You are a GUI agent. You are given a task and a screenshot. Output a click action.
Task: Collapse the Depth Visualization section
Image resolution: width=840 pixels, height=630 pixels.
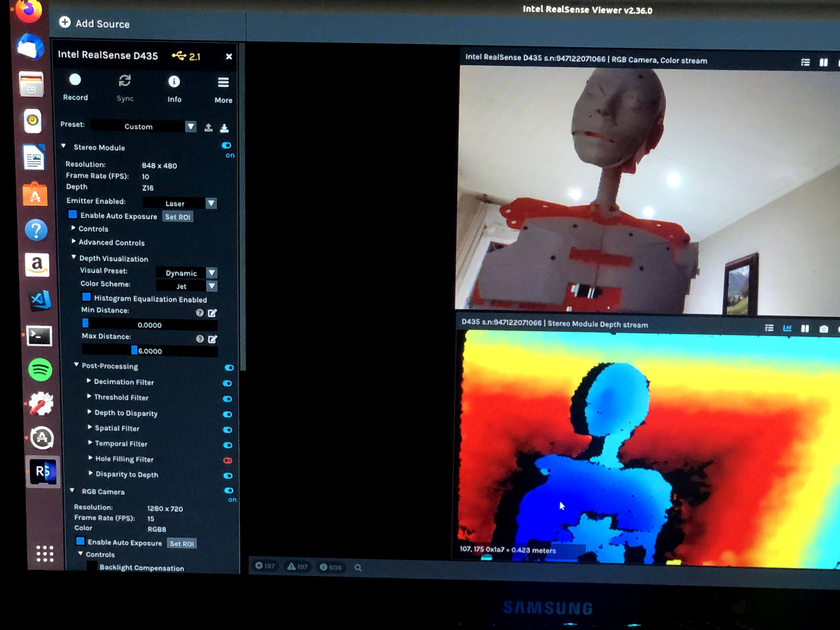[74, 257]
